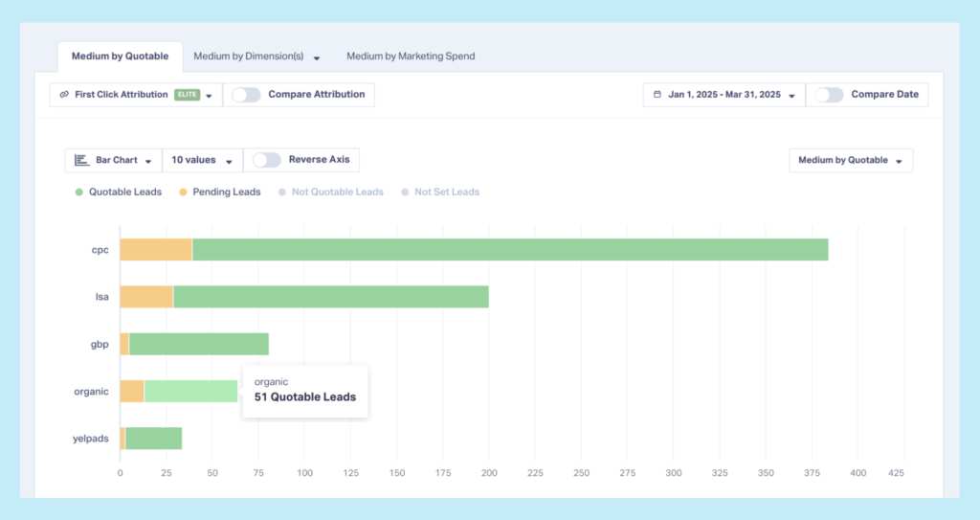Image resolution: width=980 pixels, height=520 pixels.
Task: Click the Reverse Axis label
Action: pos(320,160)
